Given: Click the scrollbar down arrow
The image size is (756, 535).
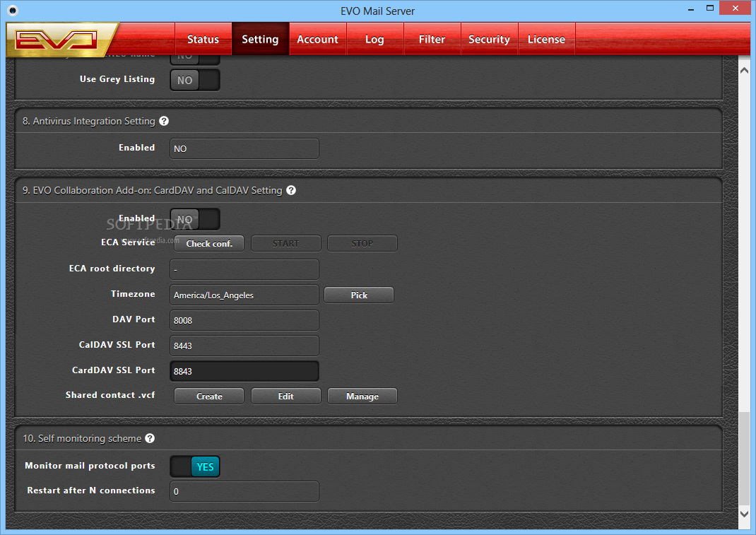Looking at the screenshot, I should pos(744,514).
